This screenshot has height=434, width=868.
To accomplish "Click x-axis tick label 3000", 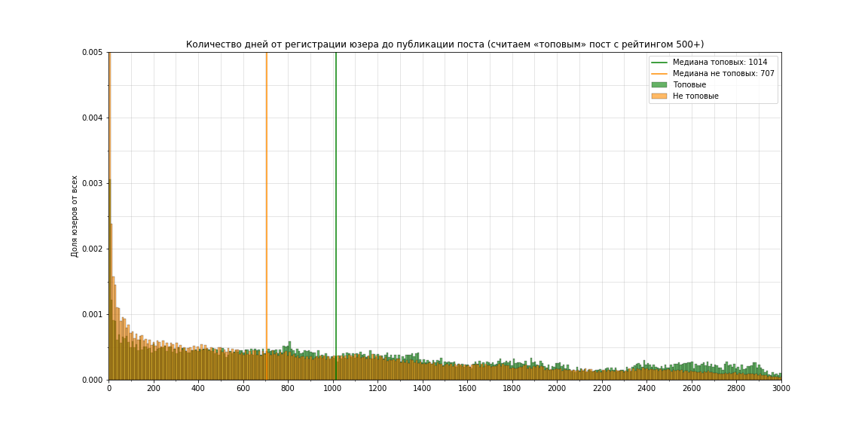I will pos(781,389).
